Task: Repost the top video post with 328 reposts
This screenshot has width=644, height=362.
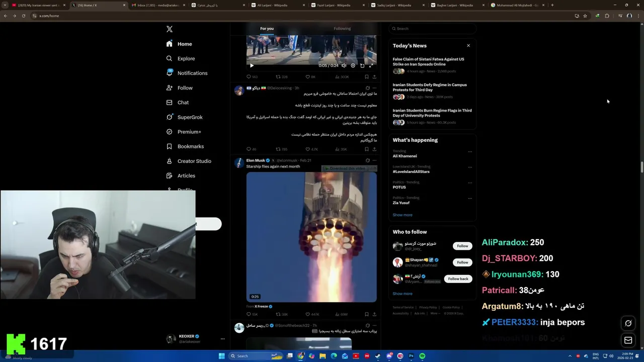Action: 282,76
